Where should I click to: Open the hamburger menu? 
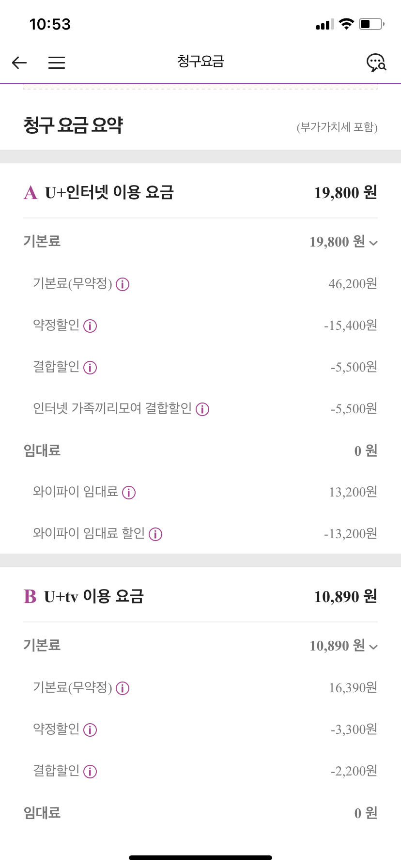tap(57, 62)
